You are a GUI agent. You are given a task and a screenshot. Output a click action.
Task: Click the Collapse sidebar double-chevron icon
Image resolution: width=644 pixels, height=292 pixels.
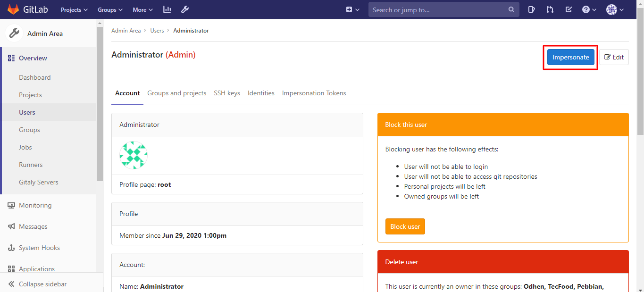tap(11, 284)
